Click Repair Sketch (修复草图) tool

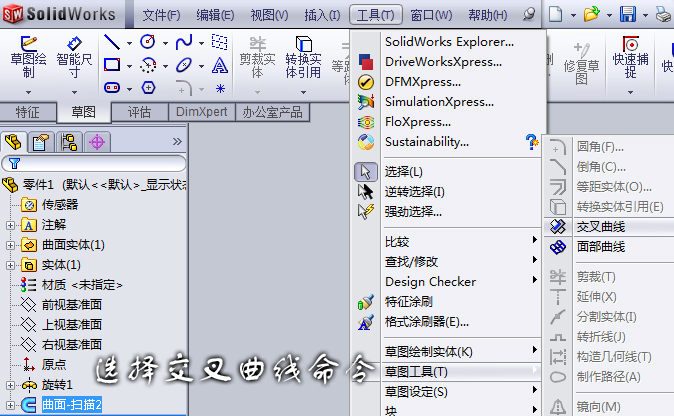pyautogui.click(x=581, y=63)
